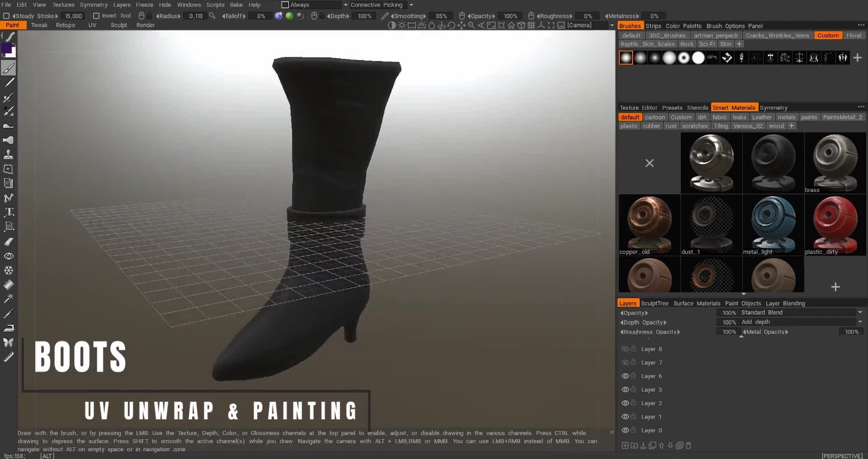Select the Leather materials category
The height and width of the screenshot is (459, 868).
point(762,117)
